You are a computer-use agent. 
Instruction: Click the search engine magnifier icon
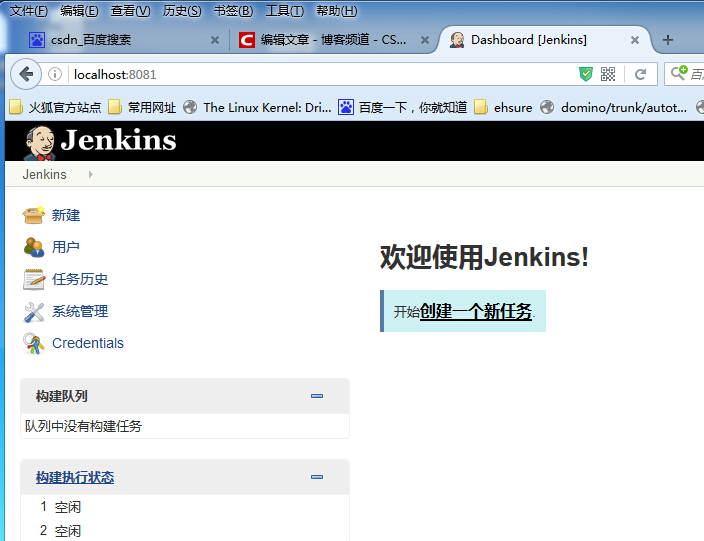click(678, 73)
